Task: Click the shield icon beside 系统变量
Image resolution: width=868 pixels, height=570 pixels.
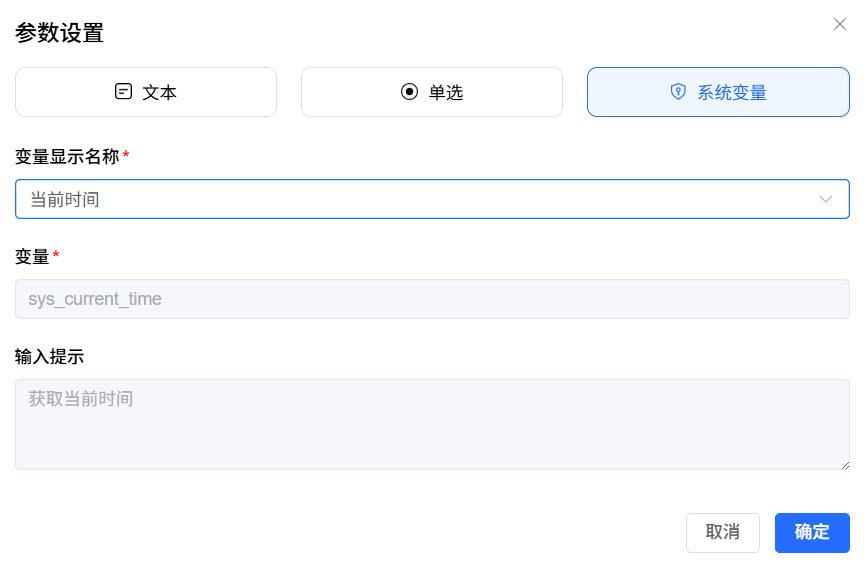Action: tap(678, 92)
